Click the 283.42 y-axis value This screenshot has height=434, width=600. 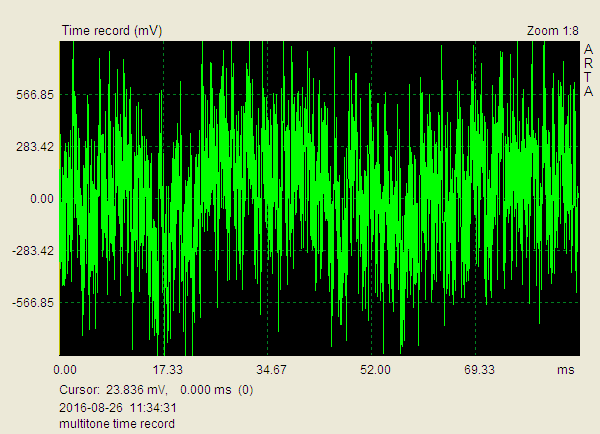tap(35, 147)
